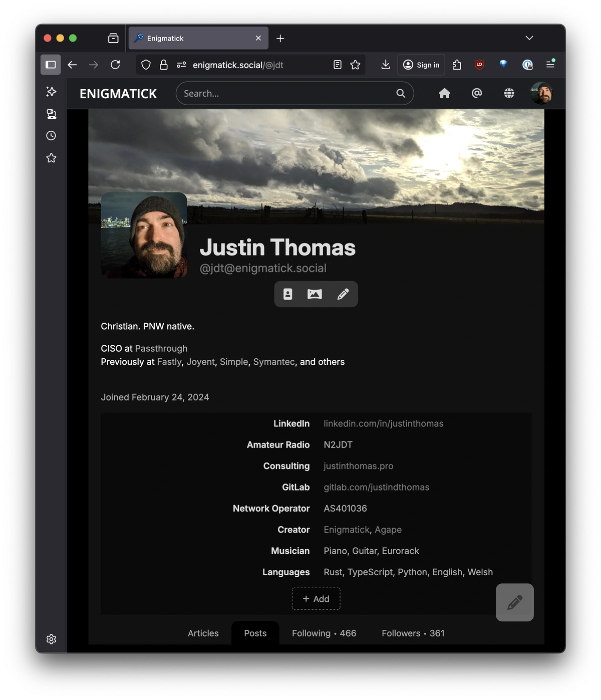Edit profile name with pencil icon
This screenshot has width=601, height=700.
[343, 294]
